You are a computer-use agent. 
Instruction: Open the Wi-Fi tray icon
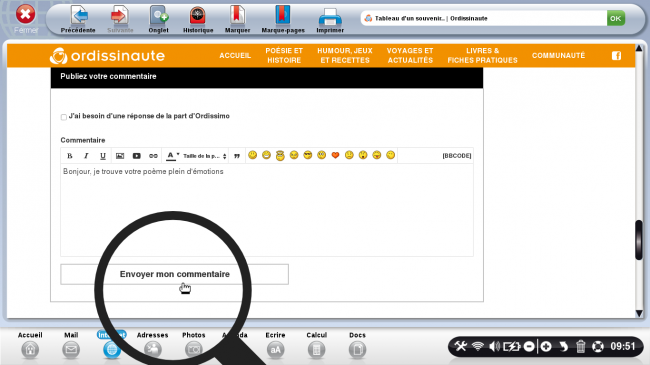(x=478, y=346)
